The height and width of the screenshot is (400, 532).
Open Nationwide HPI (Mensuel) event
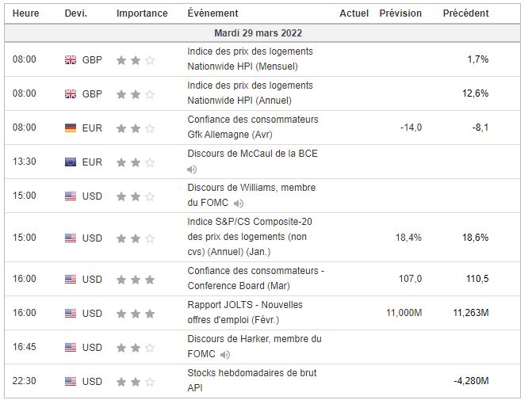250,59
